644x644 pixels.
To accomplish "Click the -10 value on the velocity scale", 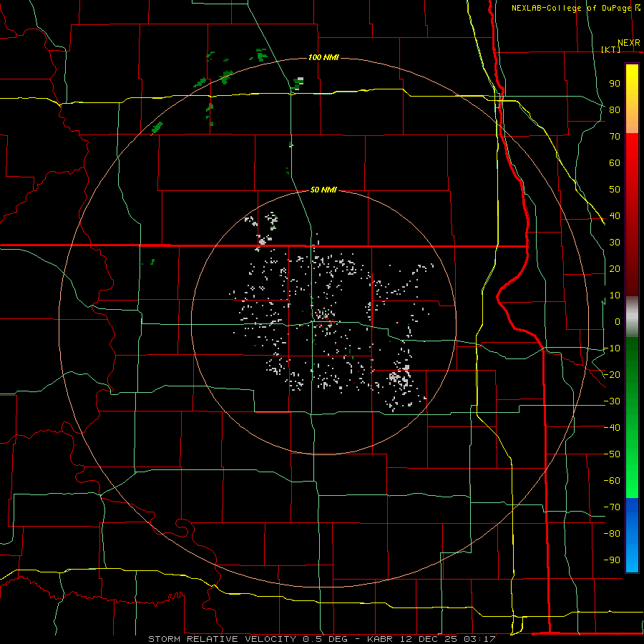I will [612, 348].
